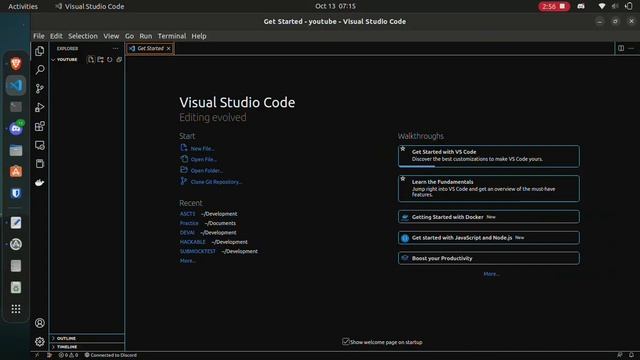This screenshot has height=360, width=640.
Task: Open Activities overview in top bar
Action: point(23,7)
